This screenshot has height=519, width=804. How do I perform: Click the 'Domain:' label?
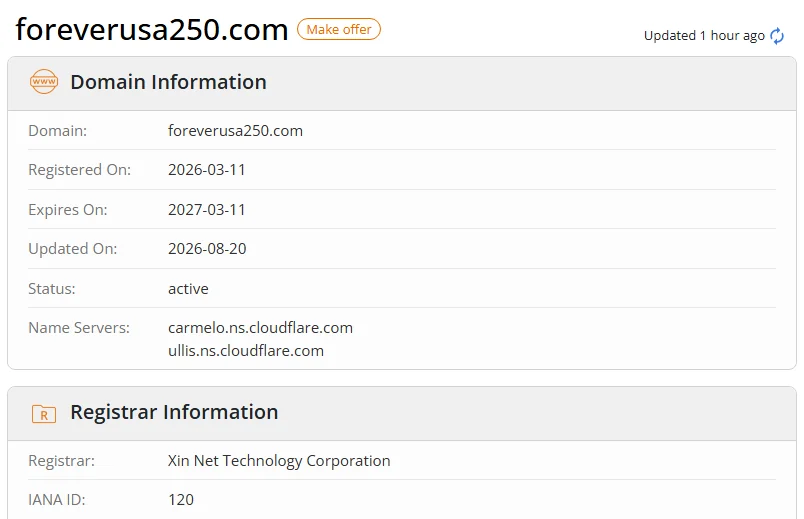57,131
